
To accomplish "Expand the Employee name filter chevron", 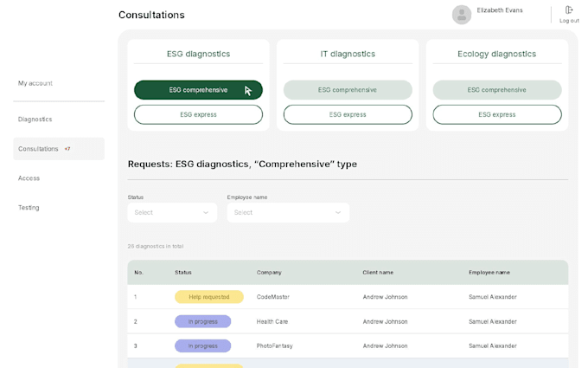I will click(x=338, y=212).
